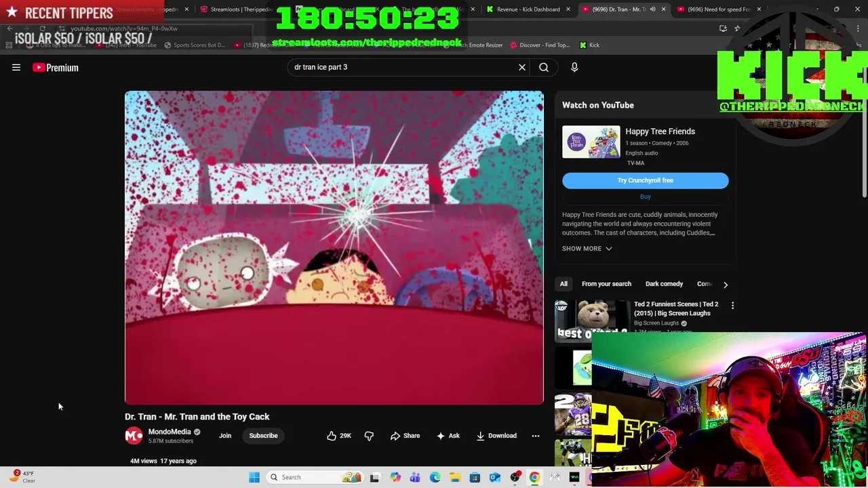Open Outlook from the taskbar
The image size is (868, 488).
click(495, 477)
